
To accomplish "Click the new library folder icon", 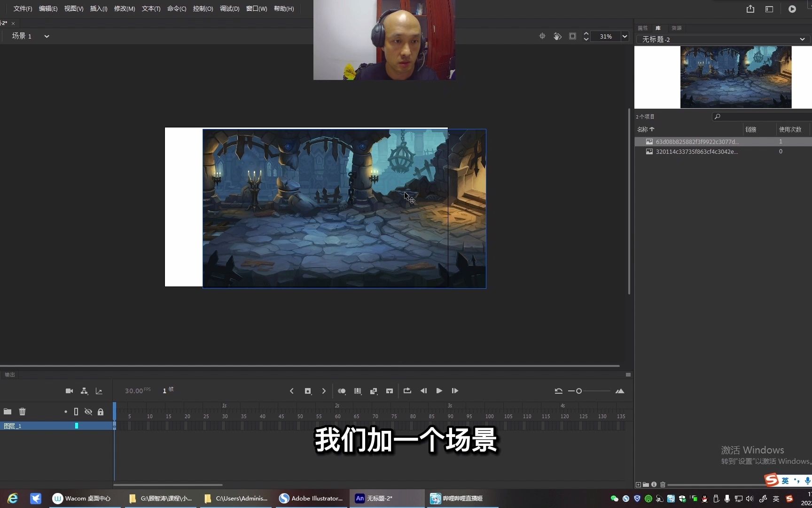I will click(646, 484).
